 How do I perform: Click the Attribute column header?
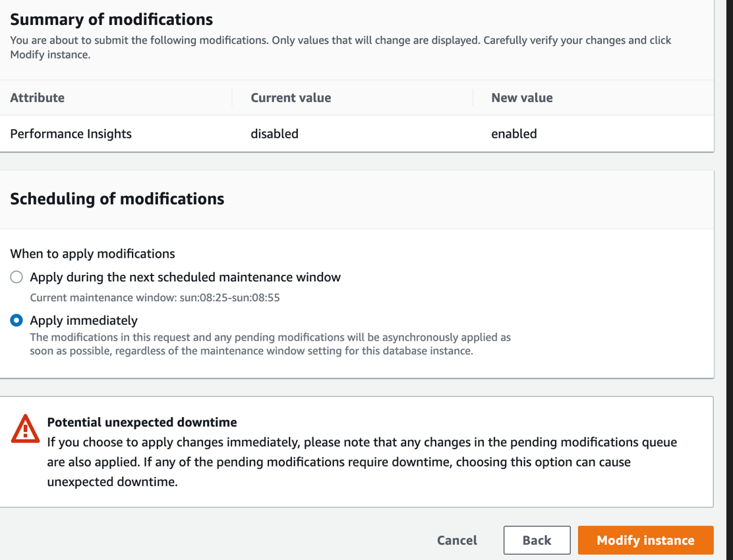38,98
